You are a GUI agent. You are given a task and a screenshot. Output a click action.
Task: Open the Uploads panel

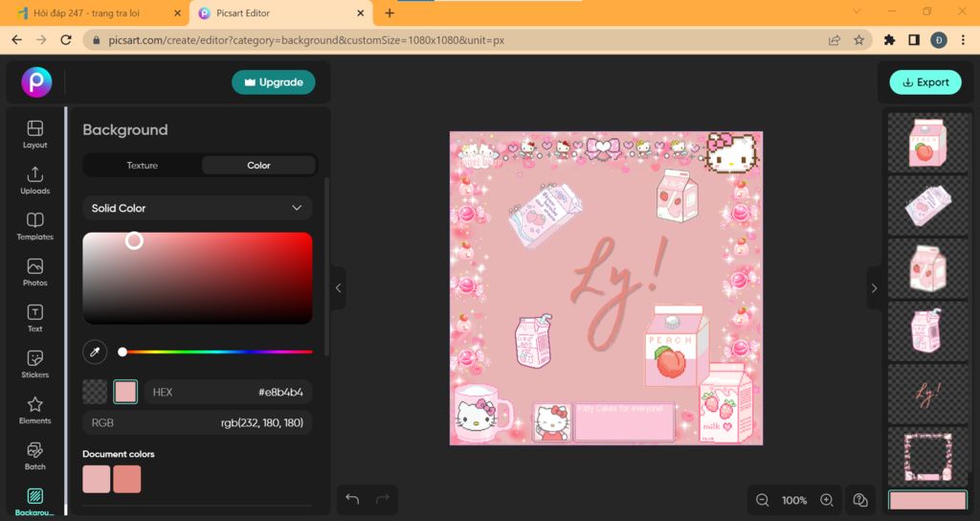tap(35, 180)
